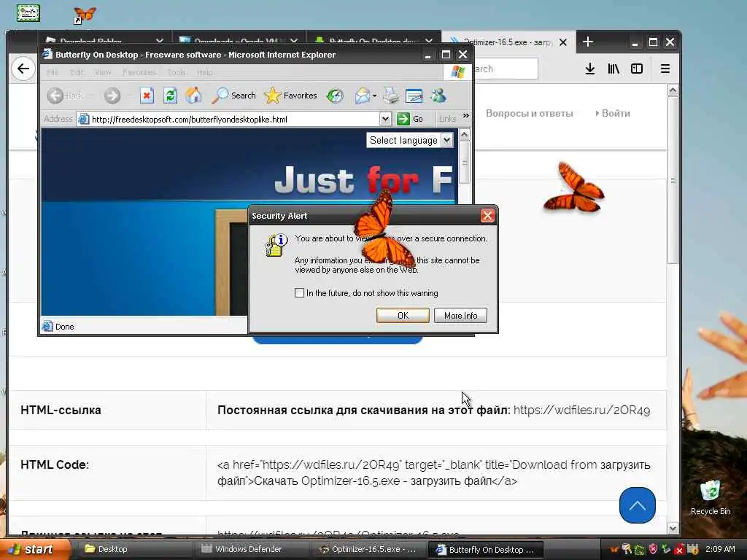This screenshot has height=560, width=747.
Task: Click the HTML Code: row label
Action: tap(55, 464)
